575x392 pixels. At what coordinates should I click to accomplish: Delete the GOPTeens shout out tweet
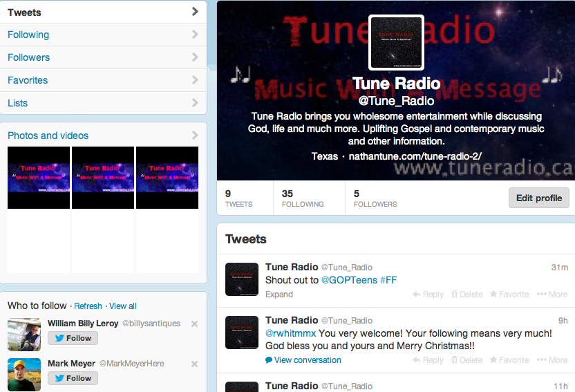(466, 295)
